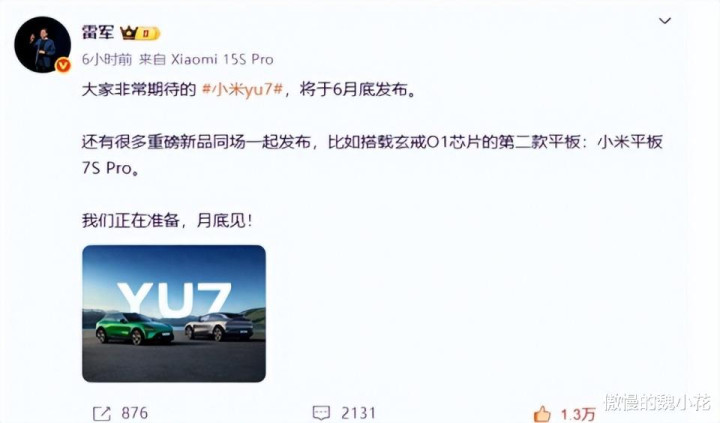Click the orange verified V badge

coord(63,66)
